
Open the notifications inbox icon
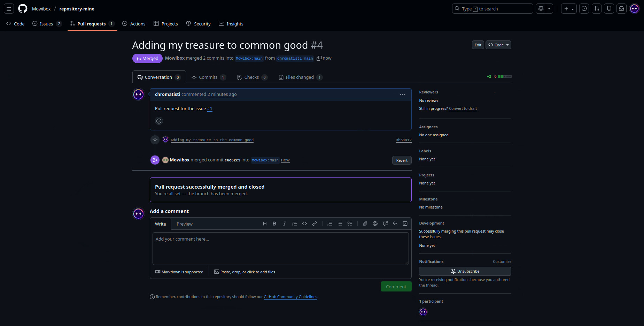click(x=621, y=9)
